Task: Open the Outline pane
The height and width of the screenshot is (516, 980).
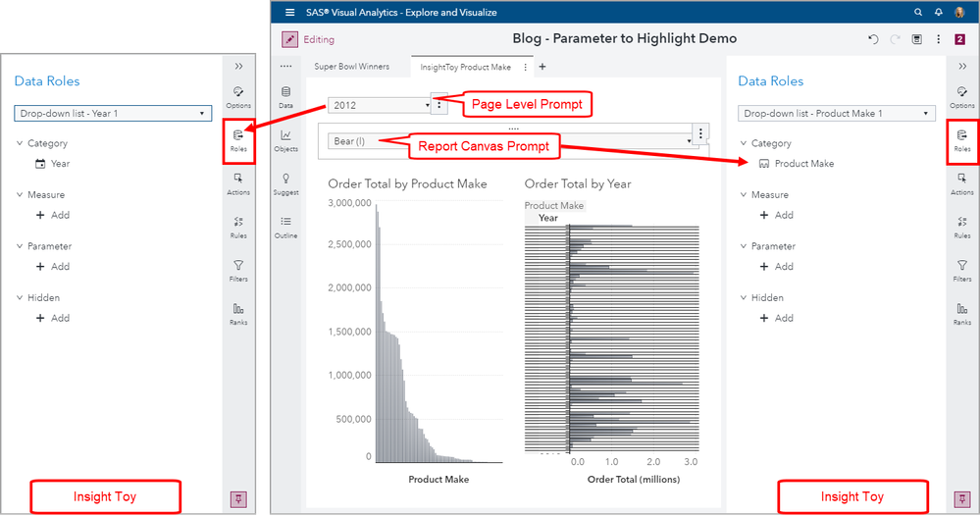Action: pyautogui.click(x=285, y=228)
